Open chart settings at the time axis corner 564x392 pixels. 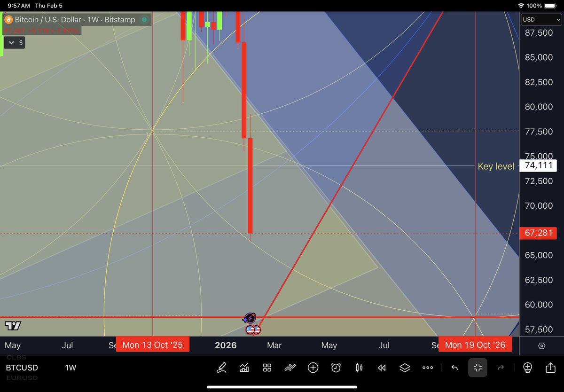pos(541,345)
